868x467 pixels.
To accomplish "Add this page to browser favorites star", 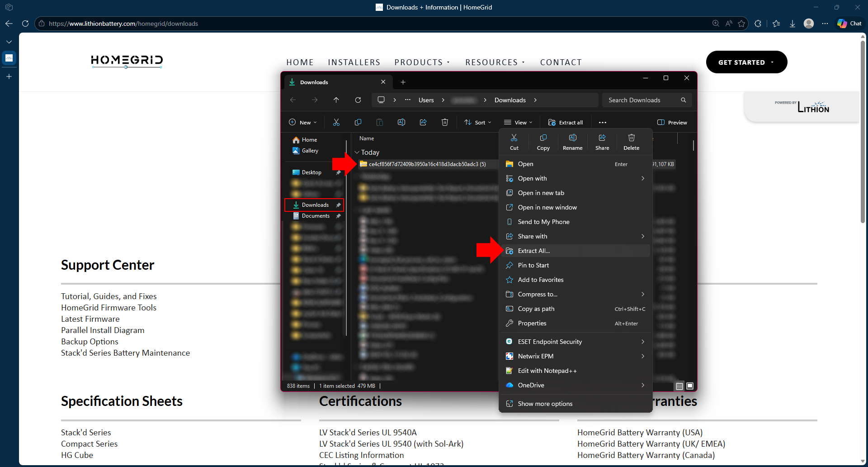I will point(741,24).
